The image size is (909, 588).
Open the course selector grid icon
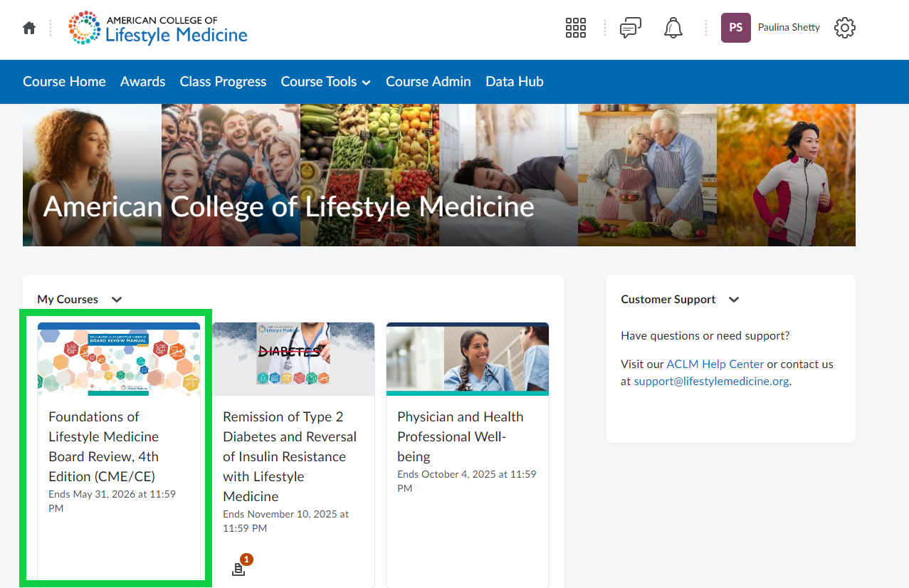point(575,28)
